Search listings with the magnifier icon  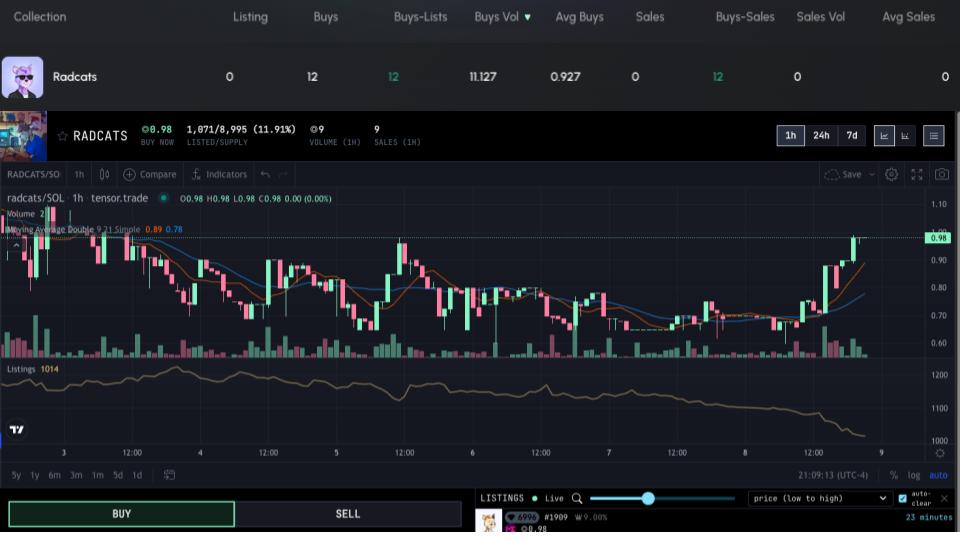[x=577, y=498]
